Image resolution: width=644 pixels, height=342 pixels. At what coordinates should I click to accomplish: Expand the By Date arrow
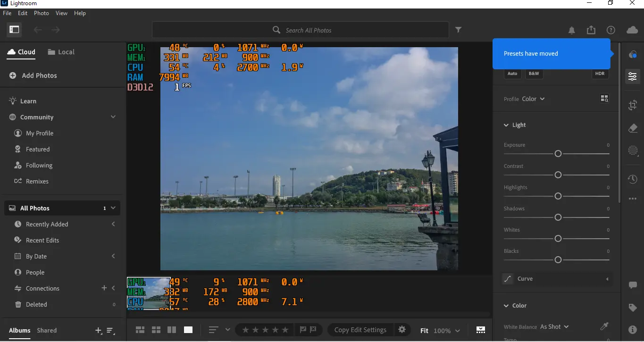click(x=113, y=256)
